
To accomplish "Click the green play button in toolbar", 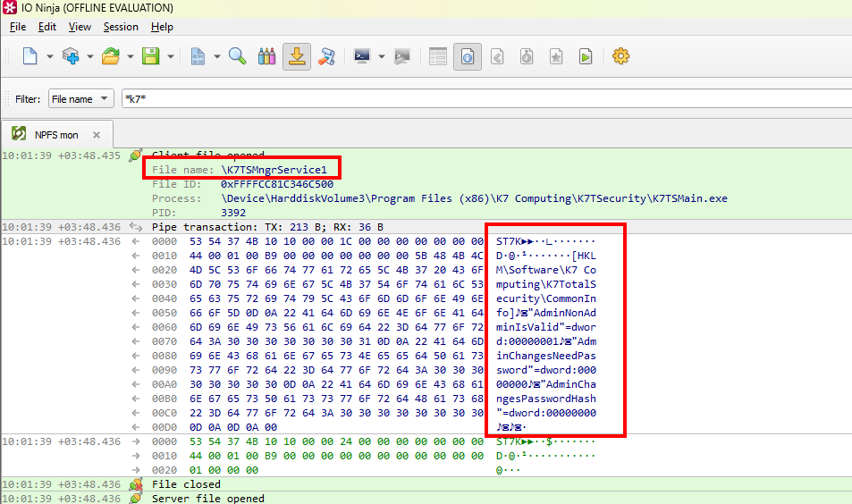I will 585,56.
